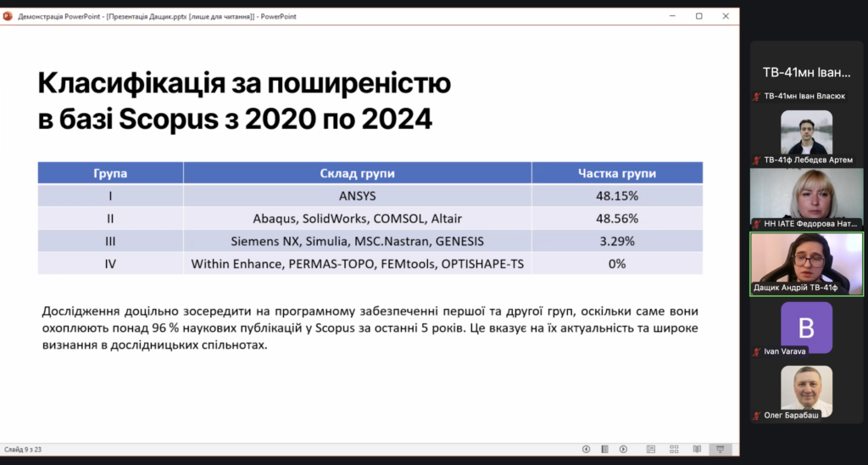
Task: Select the ТВ-41мн Іван participant tile
Action: tap(807, 73)
